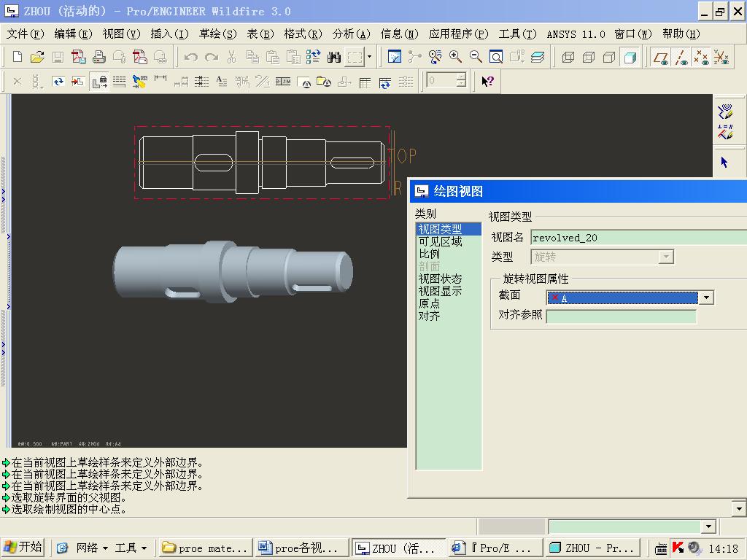Switch display to no hidden cube icon
This screenshot has width=747, height=560.
[609, 57]
